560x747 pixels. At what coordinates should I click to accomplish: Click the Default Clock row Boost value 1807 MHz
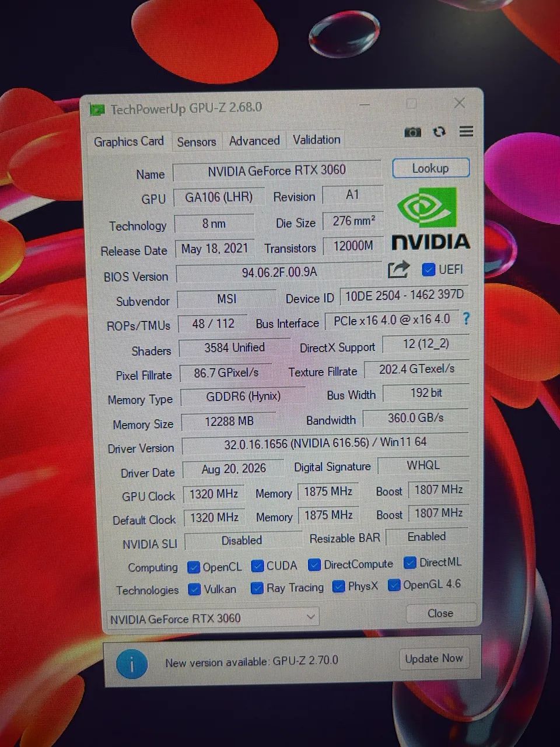[x=439, y=513]
